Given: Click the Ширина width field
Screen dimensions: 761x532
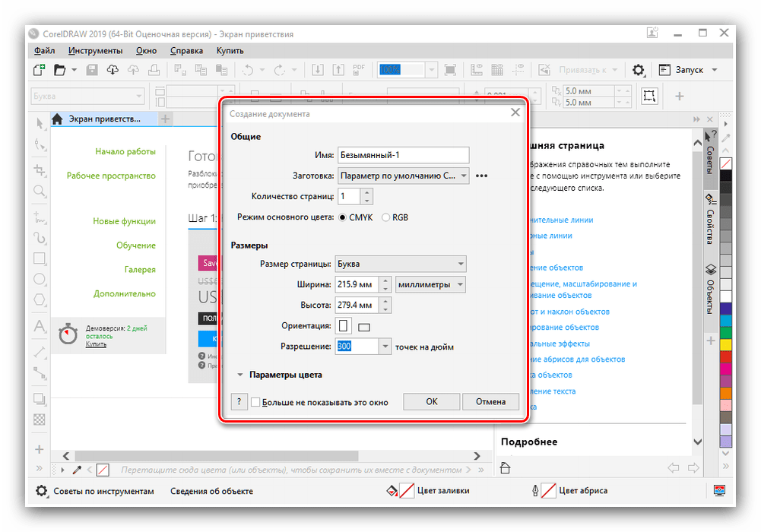Looking at the screenshot, I should 357,284.
